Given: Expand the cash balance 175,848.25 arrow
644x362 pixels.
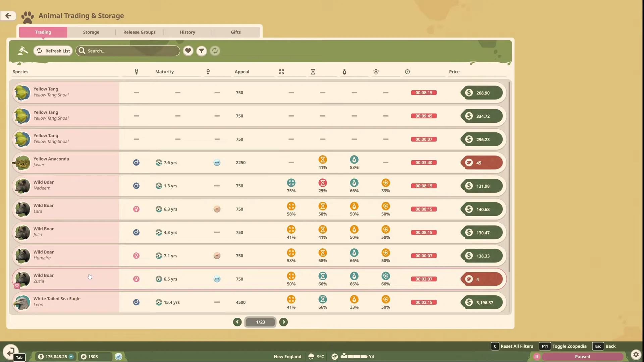Looking at the screenshot, I should pyautogui.click(x=71, y=357).
